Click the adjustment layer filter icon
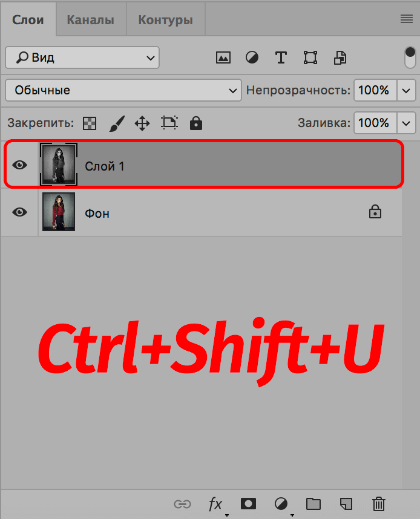The height and width of the screenshot is (519, 420). [252, 58]
